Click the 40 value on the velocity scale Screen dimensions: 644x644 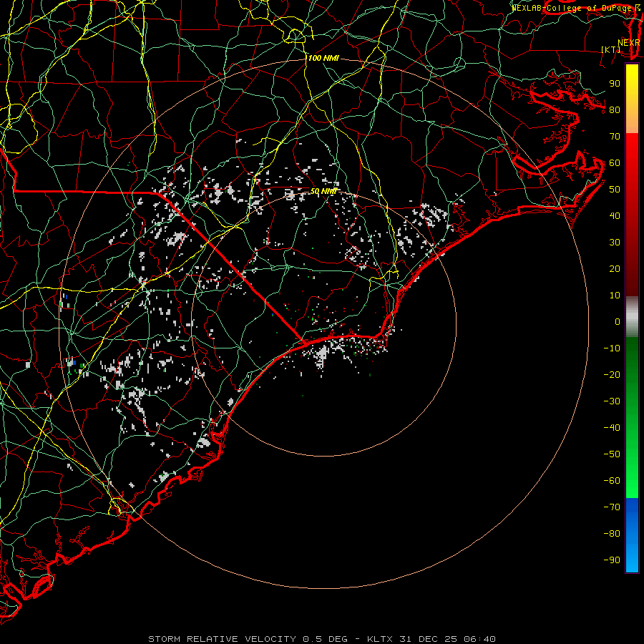(x=615, y=215)
